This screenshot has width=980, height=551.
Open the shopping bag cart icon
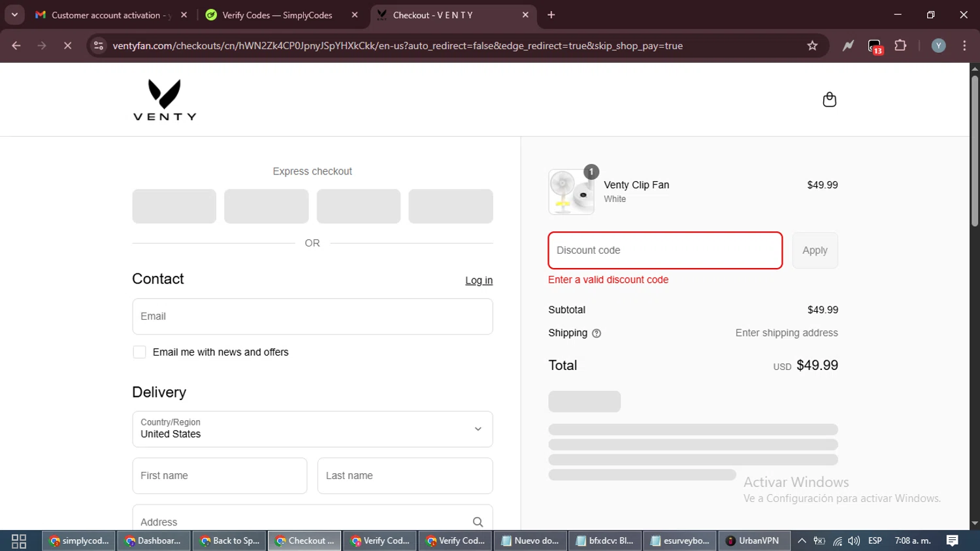pos(829,99)
